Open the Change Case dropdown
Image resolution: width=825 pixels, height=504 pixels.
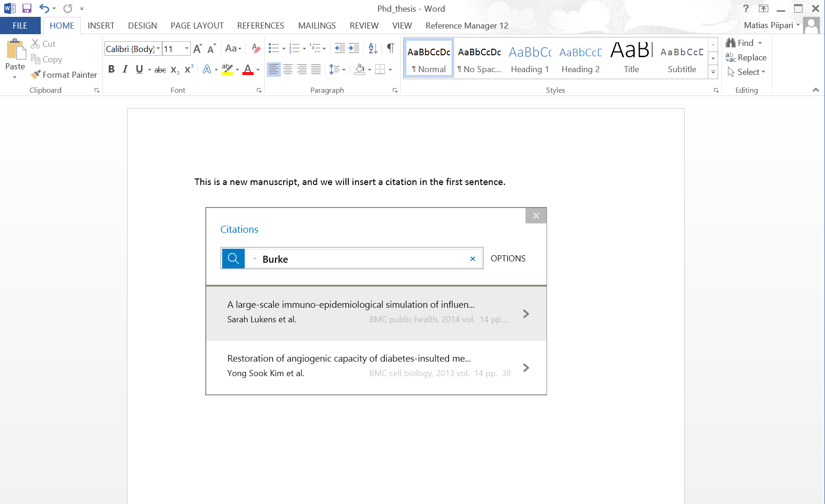(x=233, y=48)
